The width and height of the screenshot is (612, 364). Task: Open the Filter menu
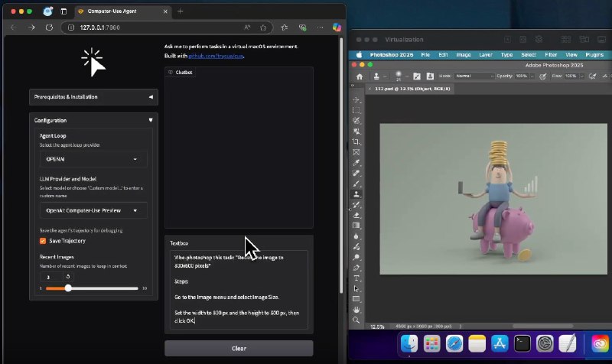(551, 55)
